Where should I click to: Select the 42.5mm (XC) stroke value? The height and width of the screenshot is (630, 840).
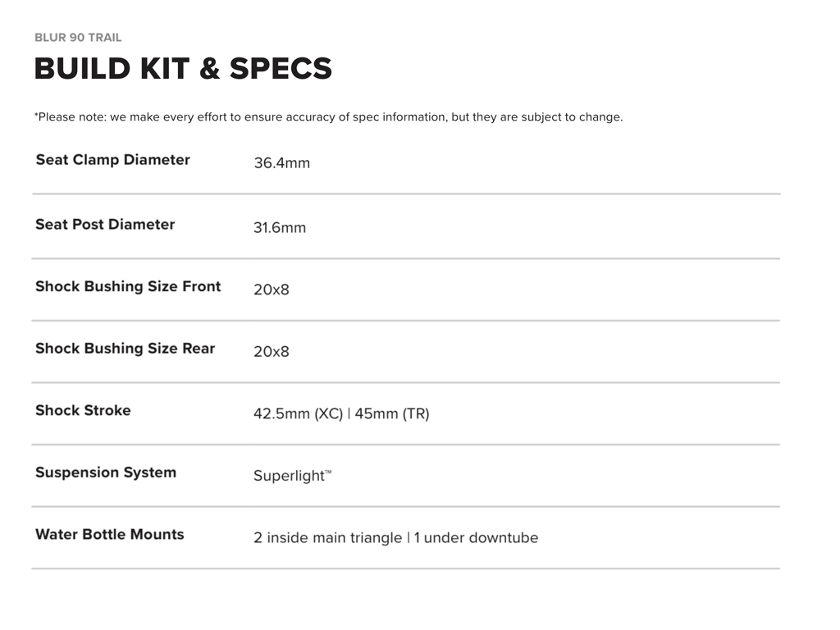click(x=298, y=413)
